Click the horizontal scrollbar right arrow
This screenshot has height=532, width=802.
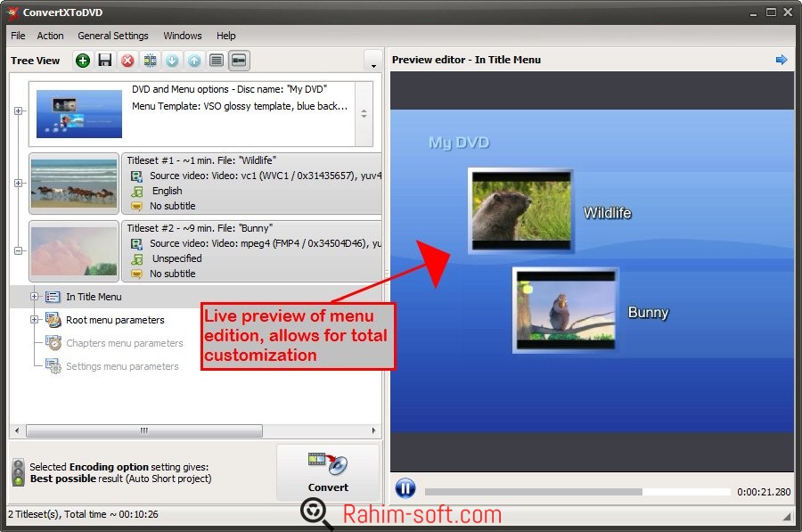(373, 430)
